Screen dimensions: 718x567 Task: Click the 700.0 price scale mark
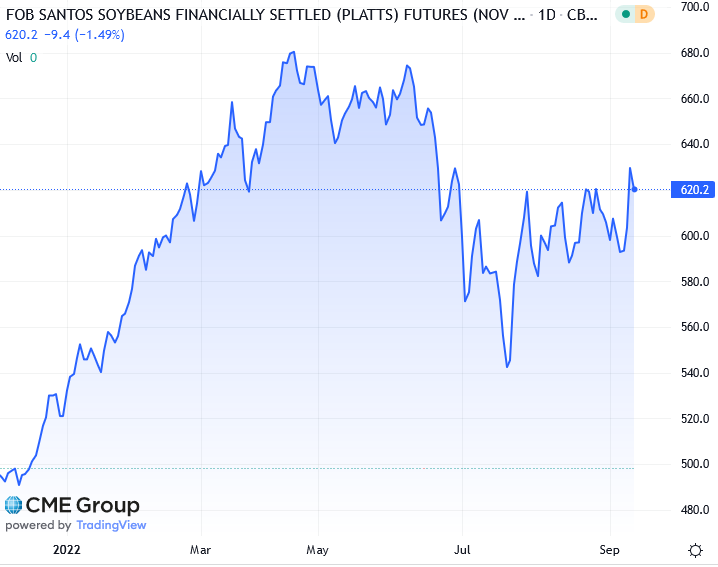(x=693, y=8)
